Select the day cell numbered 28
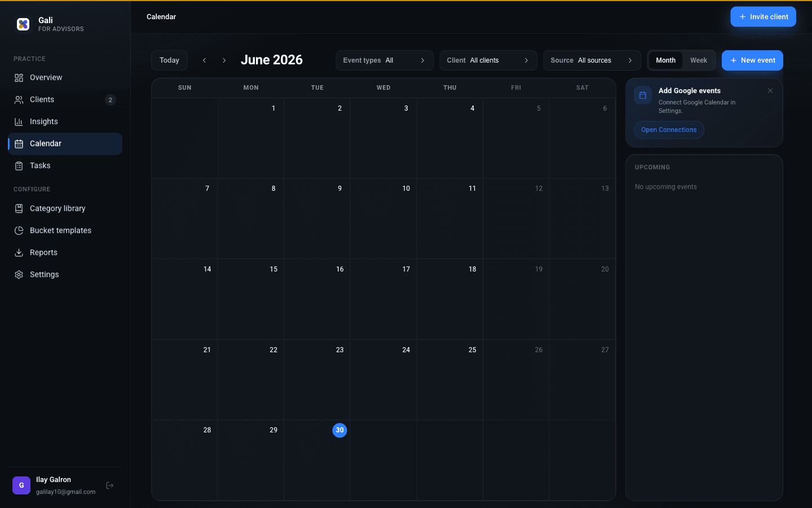This screenshot has width=812, height=508. [x=184, y=460]
